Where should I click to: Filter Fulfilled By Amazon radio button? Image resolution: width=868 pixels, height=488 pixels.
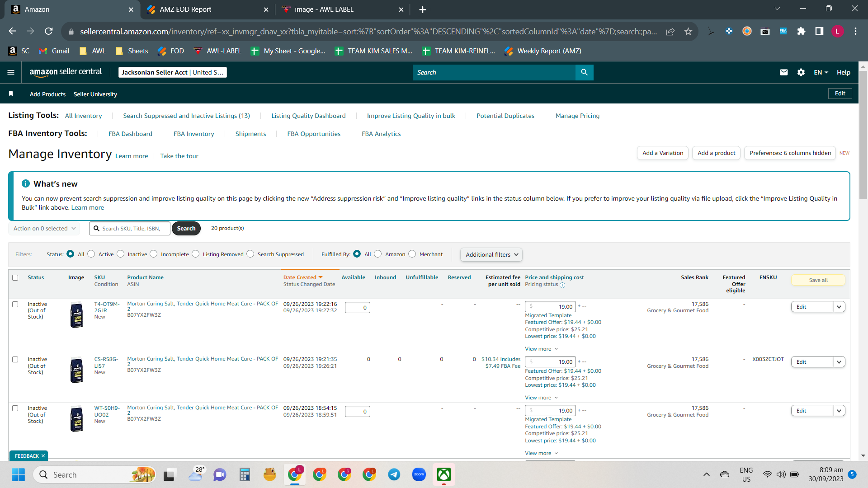pos(378,254)
